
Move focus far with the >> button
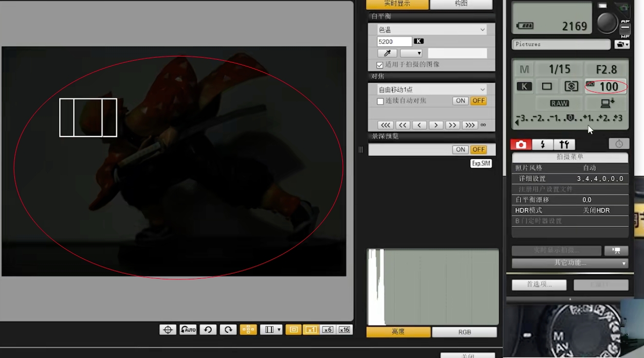tap(452, 125)
